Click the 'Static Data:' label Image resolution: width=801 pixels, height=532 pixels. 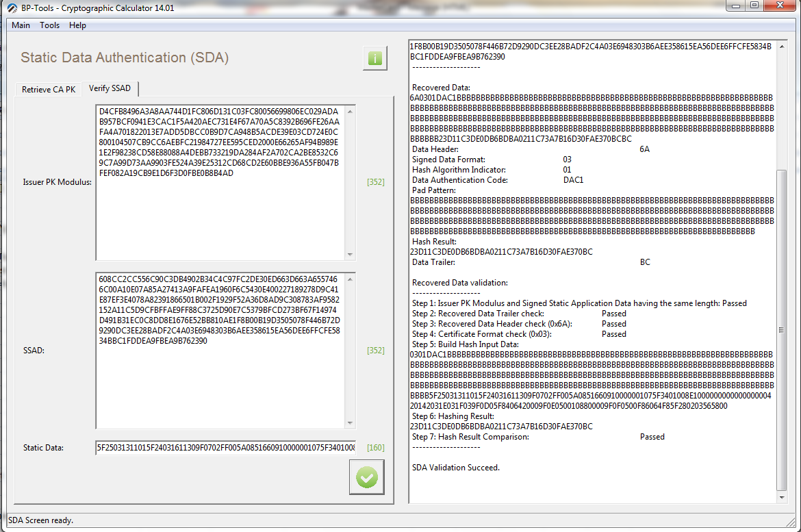click(x=43, y=448)
